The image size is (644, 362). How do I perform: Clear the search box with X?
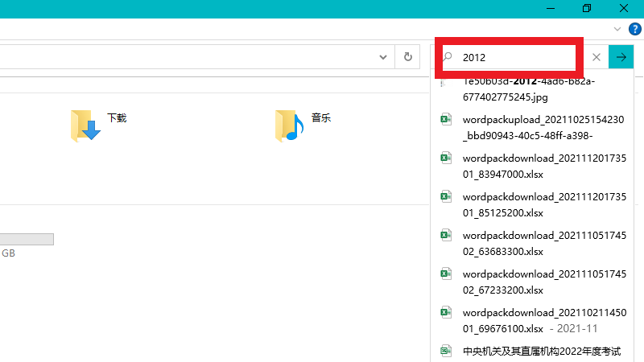tap(597, 57)
